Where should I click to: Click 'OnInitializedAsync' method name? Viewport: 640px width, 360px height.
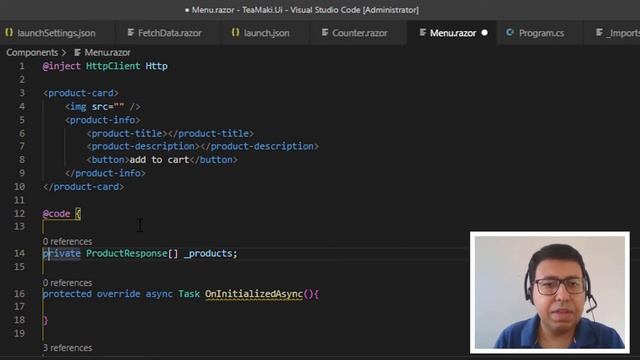[x=254, y=294]
